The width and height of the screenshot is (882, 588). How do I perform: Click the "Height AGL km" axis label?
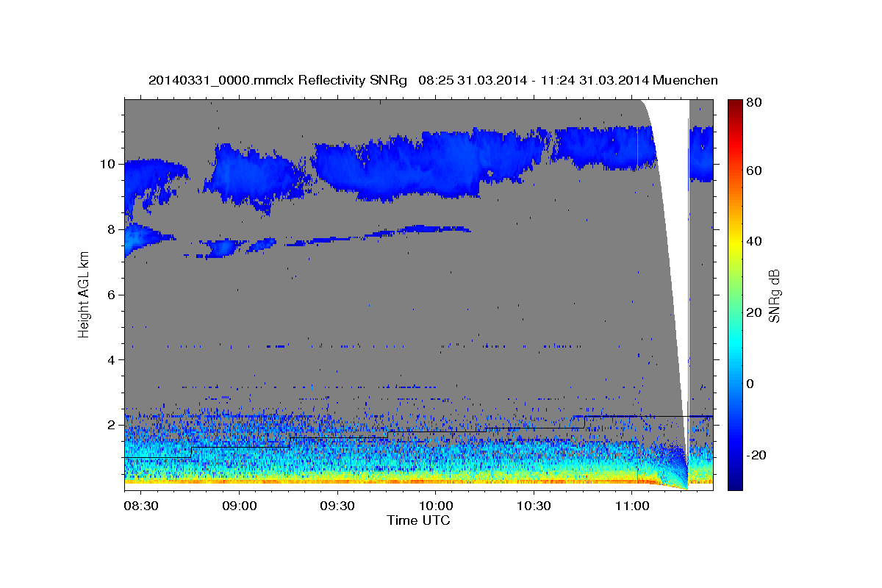click(x=85, y=294)
